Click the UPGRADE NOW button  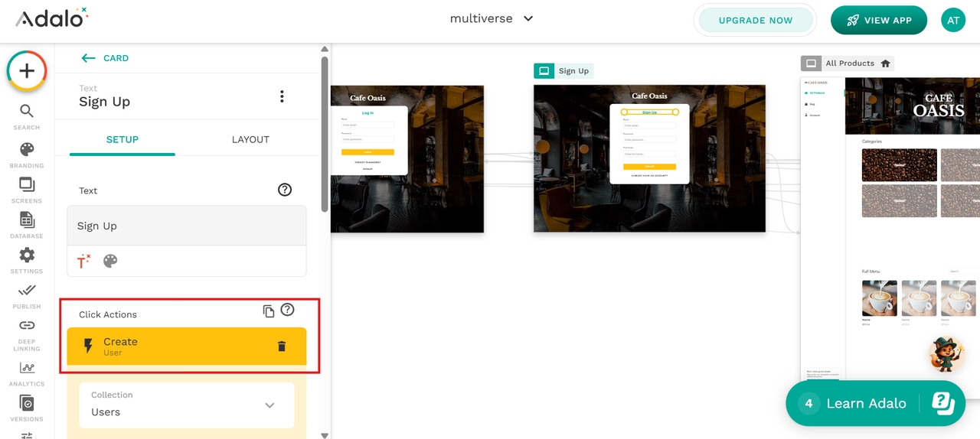(755, 21)
